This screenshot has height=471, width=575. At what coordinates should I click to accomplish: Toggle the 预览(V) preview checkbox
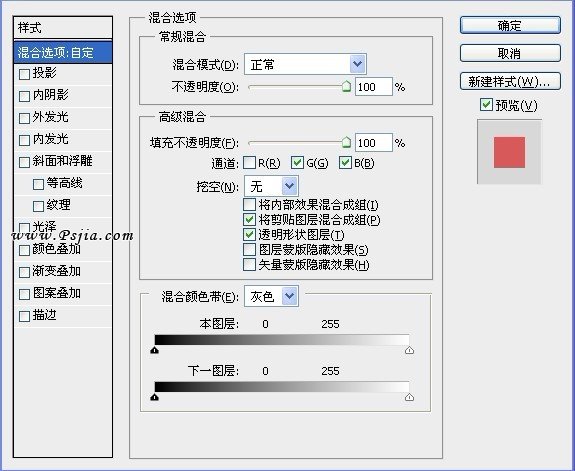pyautogui.click(x=486, y=105)
